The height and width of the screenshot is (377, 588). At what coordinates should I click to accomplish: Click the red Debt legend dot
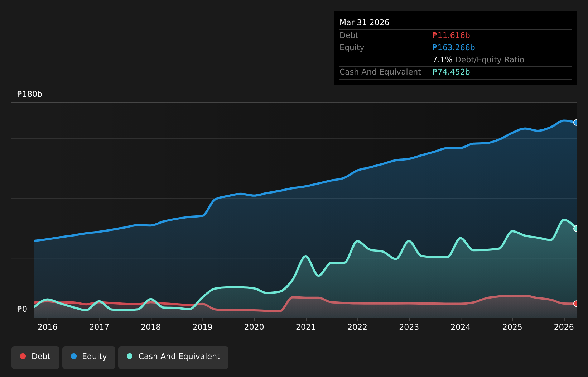click(x=23, y=356)
